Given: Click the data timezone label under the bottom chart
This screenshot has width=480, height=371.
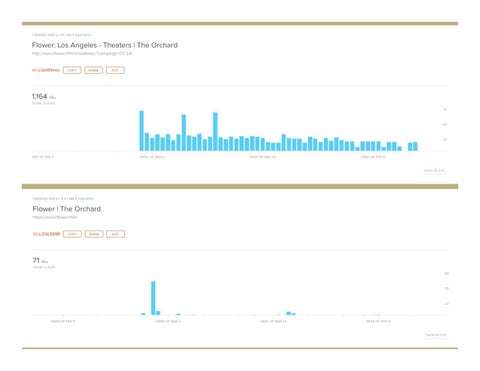Looking at the screenshot, I should point(436,335).
